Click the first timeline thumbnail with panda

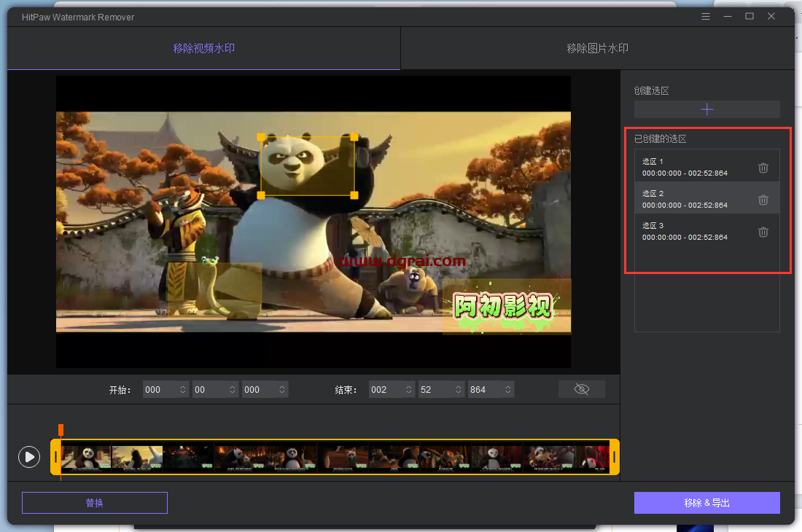tap(86, 457)
